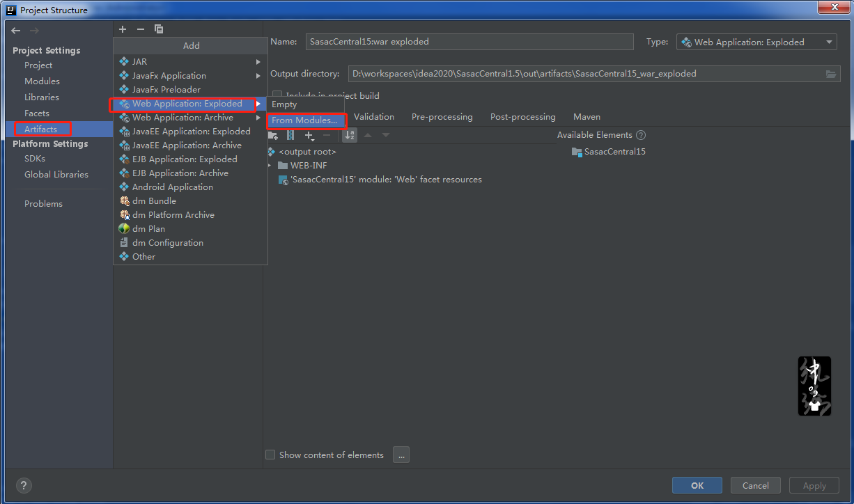Click the sort elements by name icon
The image size is (854, 504).
[350, 135]
